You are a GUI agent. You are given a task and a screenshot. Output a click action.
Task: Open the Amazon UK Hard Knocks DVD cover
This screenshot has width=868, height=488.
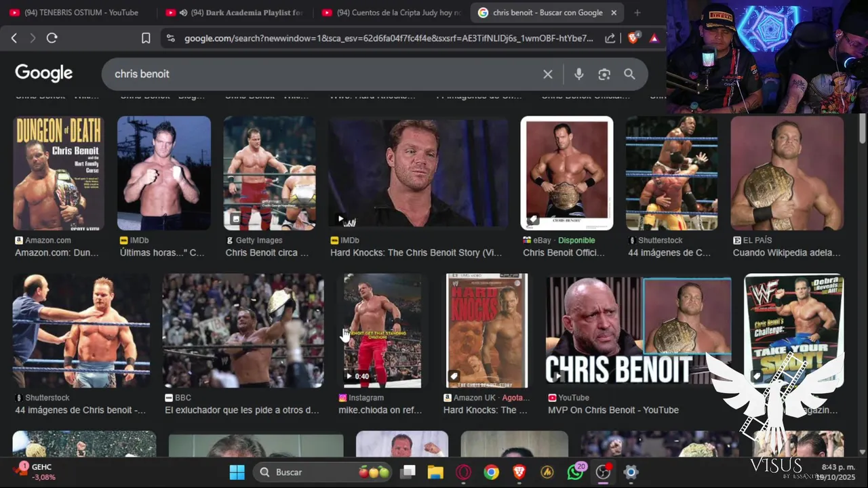tap(487, 331)
